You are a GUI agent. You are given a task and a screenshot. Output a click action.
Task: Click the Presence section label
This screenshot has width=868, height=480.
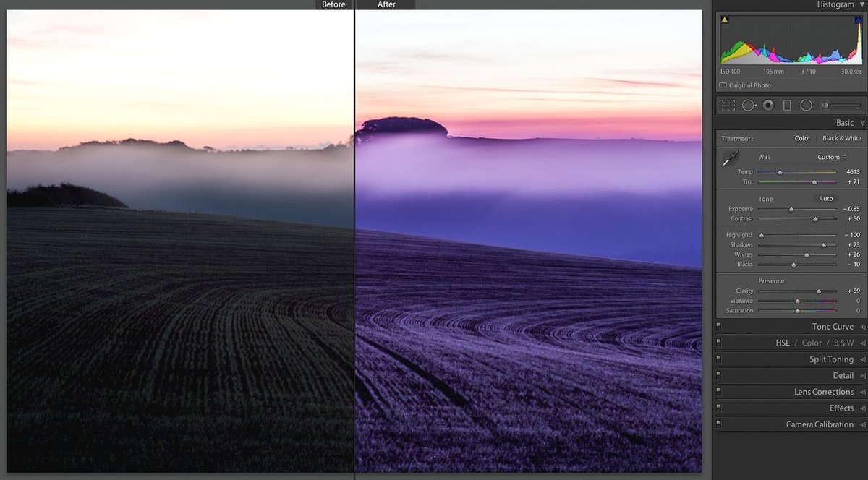coord(771,281)
